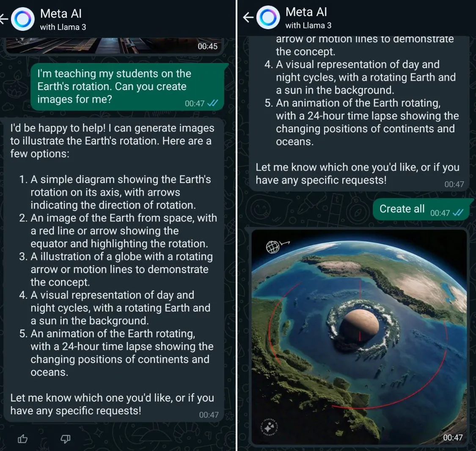Tap the back arrow in left chat header
The image size is (476, 451).
click(4, 19)
